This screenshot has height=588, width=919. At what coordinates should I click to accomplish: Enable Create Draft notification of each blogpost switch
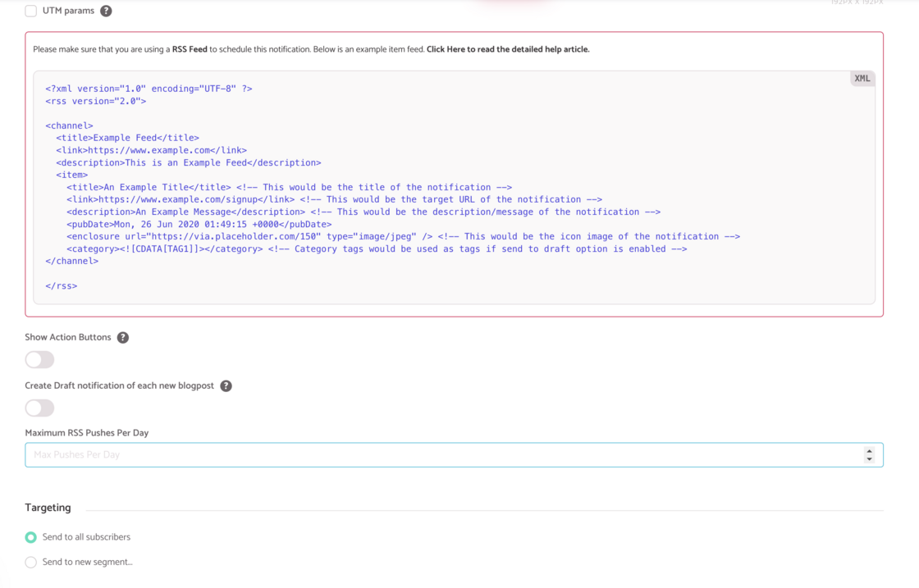tap(40, 408)
